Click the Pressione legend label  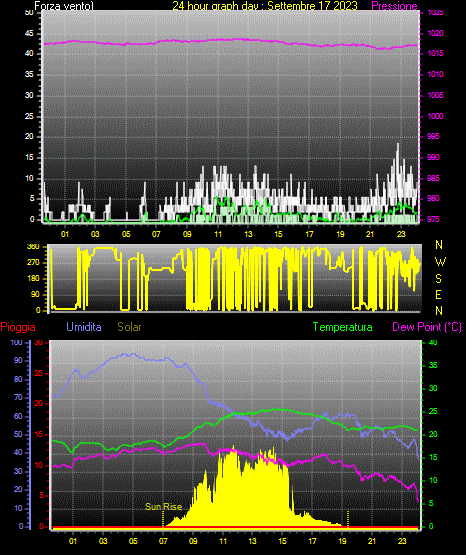tap(394, 6)
